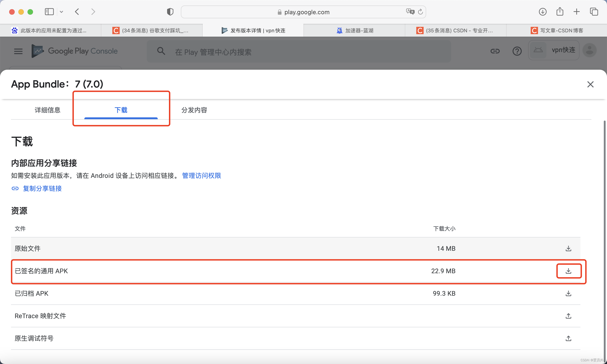This screenshot has height=364, width=607.
Task: Open the help question mark
Action: 517,51
